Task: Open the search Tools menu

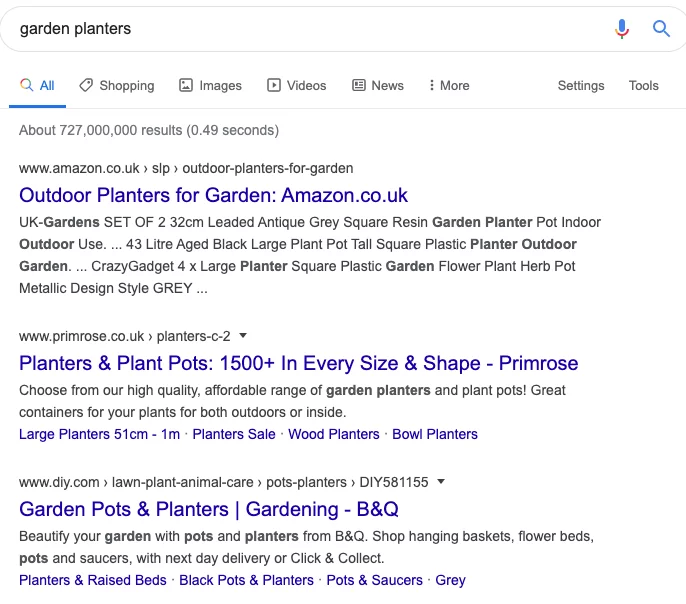Action: pos(644,85)
